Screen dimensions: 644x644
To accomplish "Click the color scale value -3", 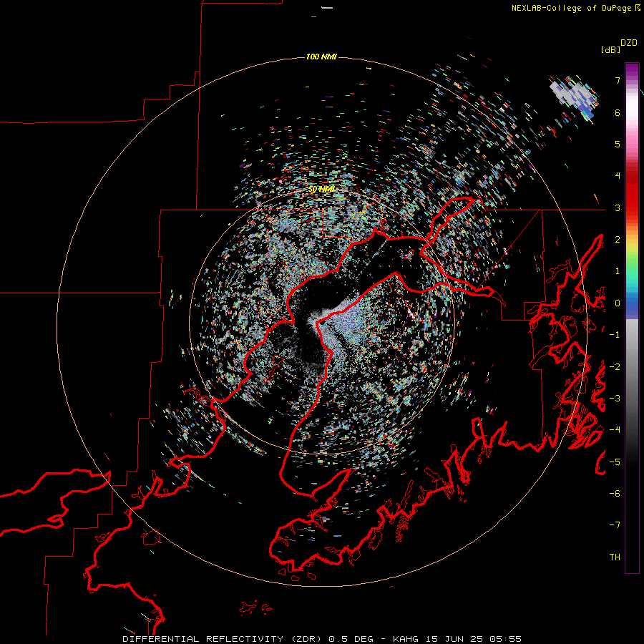I will (x=615, y=399).
